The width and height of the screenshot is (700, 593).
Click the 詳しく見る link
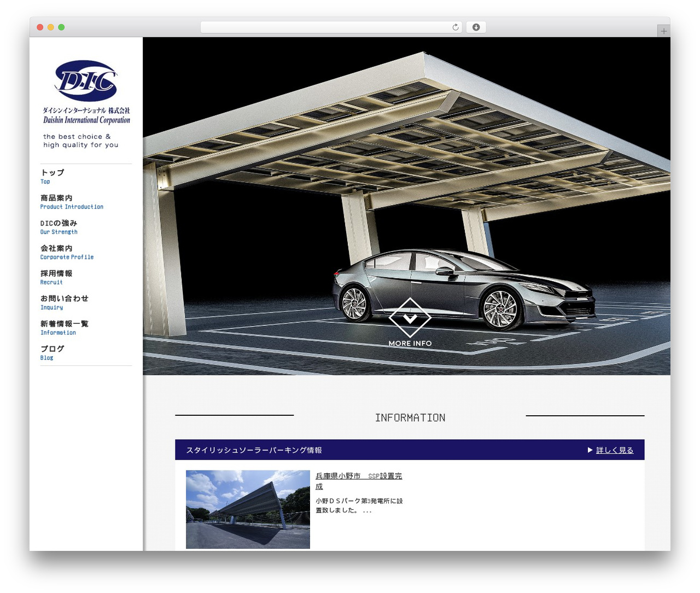tap(615, 450)
